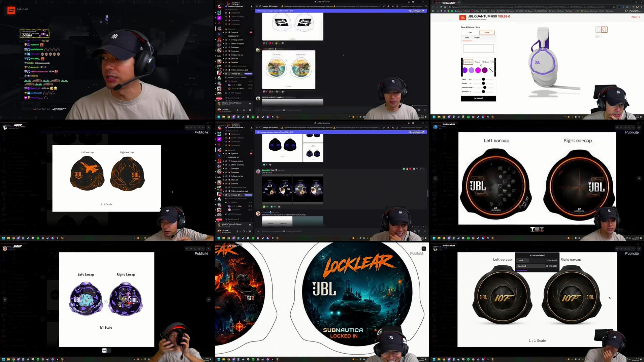
Task: Select the right headphone view thumbnail
Action: pyautogui.click(x=604, y=30)
